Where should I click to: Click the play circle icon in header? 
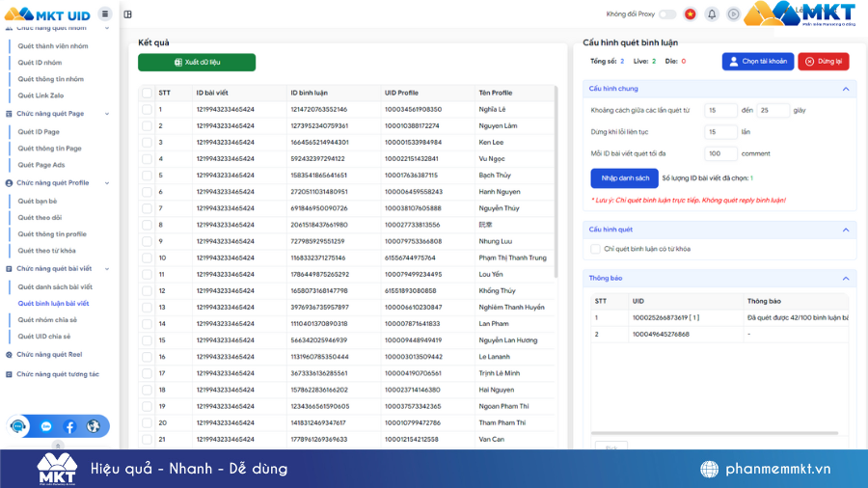[733, 14]
